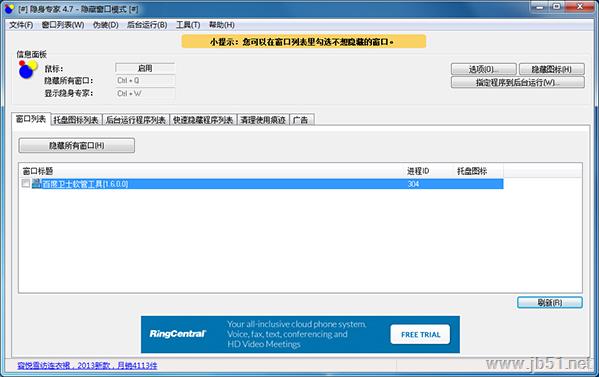Open the 伪装(D) menu
Image resolution: width=599 pixels, height=377 pixels.
(105, 25)
